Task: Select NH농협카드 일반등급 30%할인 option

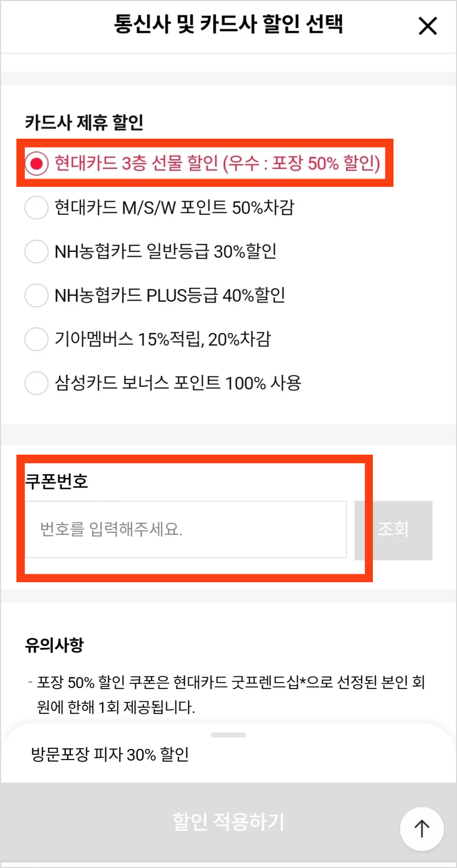Action: [36, 251]
